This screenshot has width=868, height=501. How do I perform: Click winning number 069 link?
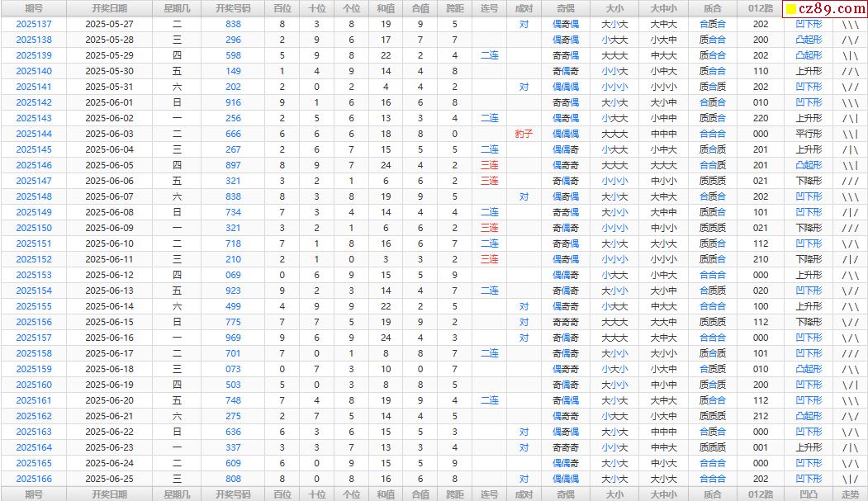pos(233,275)
